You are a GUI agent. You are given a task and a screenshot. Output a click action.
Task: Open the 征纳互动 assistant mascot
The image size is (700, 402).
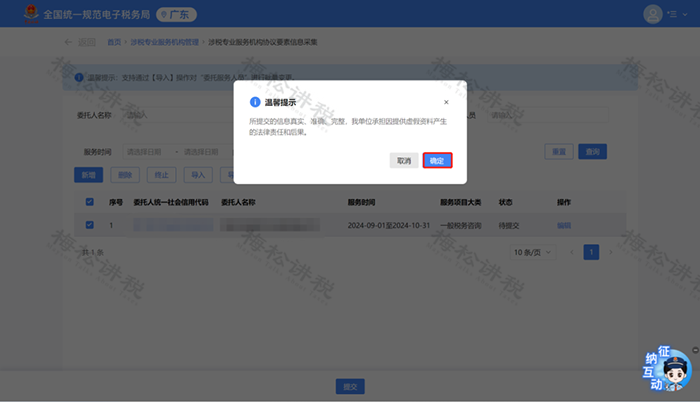coord(667,370)
